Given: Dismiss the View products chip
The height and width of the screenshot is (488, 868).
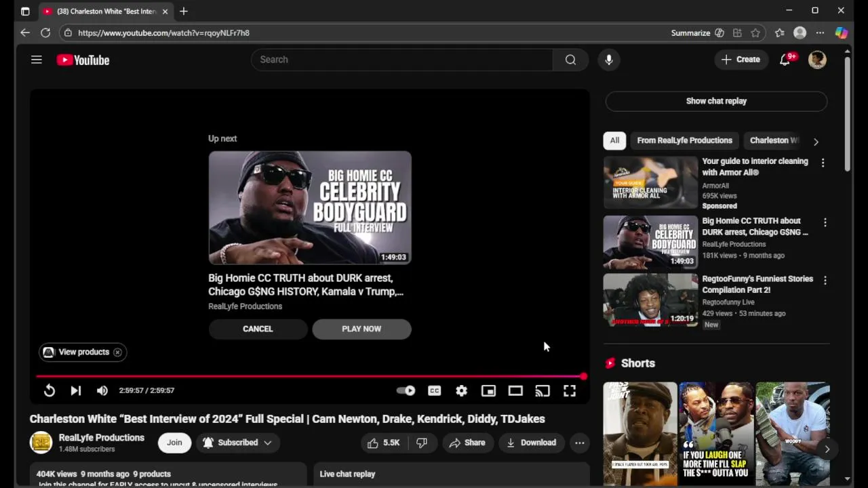Looking at the screenshot, I should (117, 352).
